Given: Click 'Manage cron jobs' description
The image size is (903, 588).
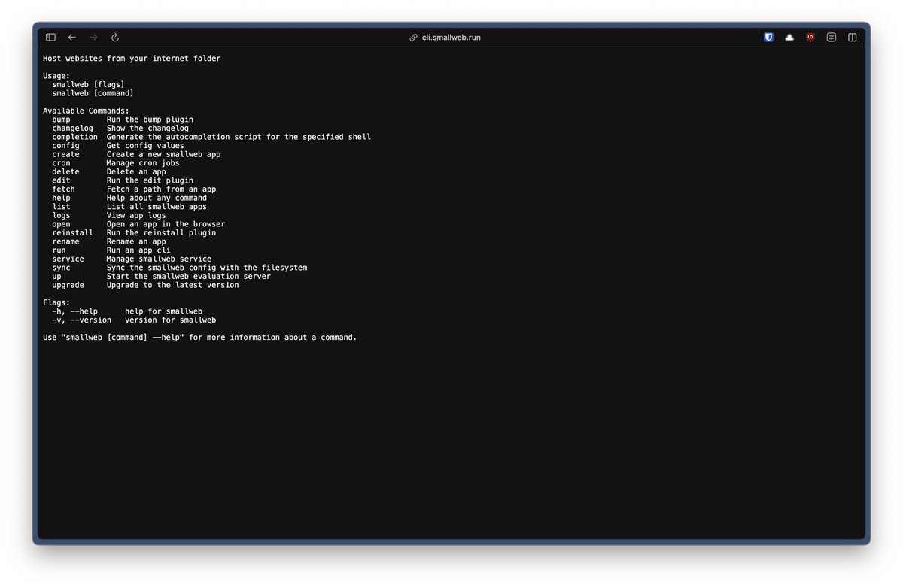Looking at the screenshot, I should coord(143,163).
